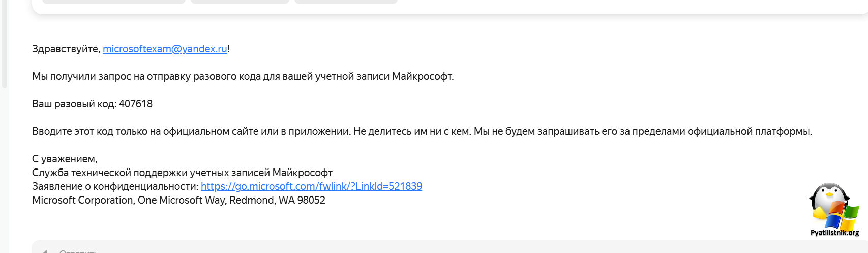The width and height of the screenshot is (868, 253).
Task: Click the reply arrow icon at the bottom
Action: (x=45, y=250)
